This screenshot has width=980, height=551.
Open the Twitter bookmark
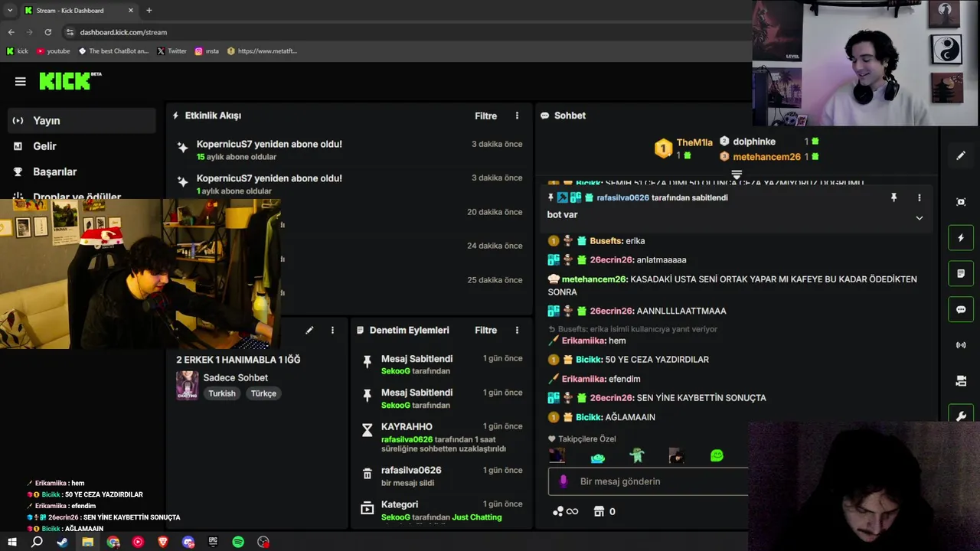[x=171, y=51]
